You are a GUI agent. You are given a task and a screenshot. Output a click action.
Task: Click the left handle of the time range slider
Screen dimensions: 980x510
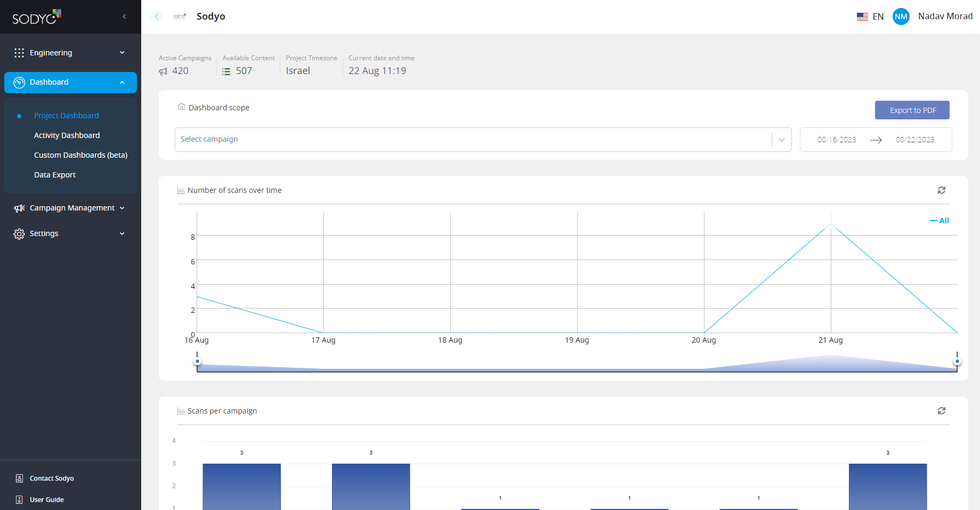[198, 362]
